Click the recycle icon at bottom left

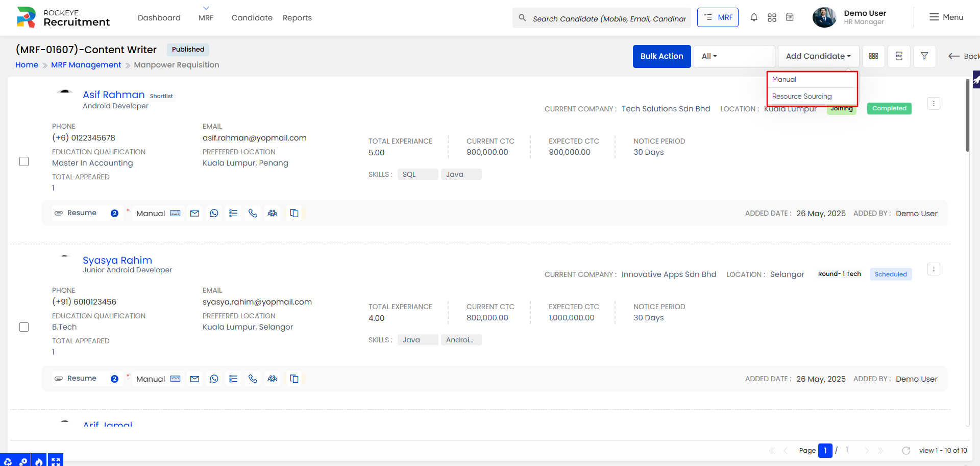[8, 461]
